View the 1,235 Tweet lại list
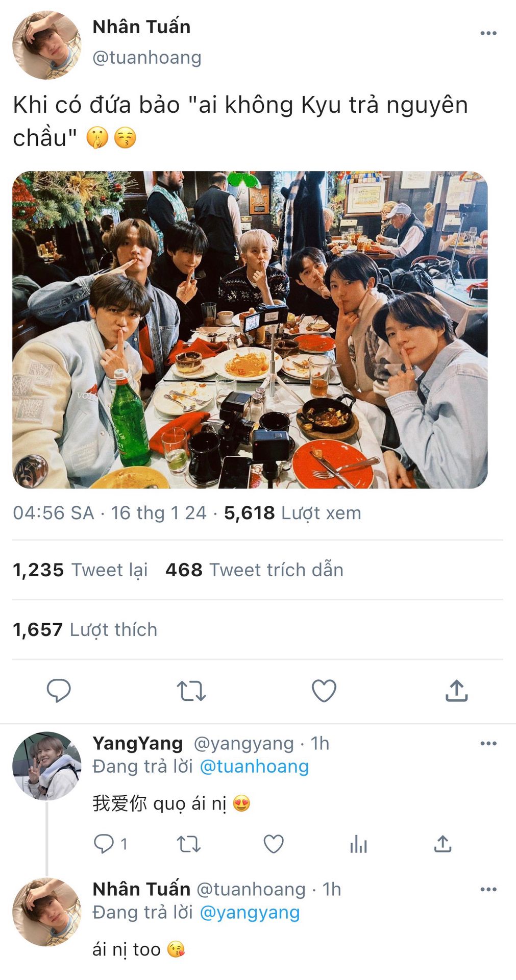516x980 pixels. [80, 570]
